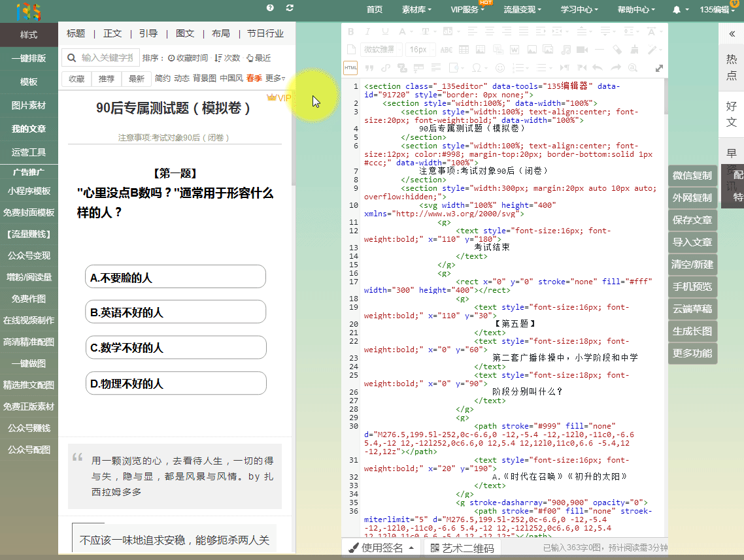Expand the editor with the fullscreen icon
Image resolution: width=744 pixels, height=560 pixels.
660,68
